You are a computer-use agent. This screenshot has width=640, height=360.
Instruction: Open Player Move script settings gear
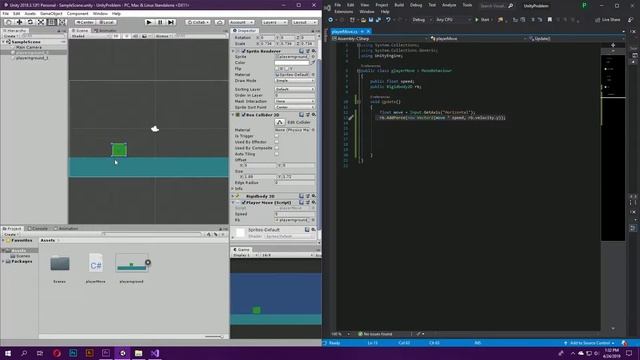click(x=313, y=202)
